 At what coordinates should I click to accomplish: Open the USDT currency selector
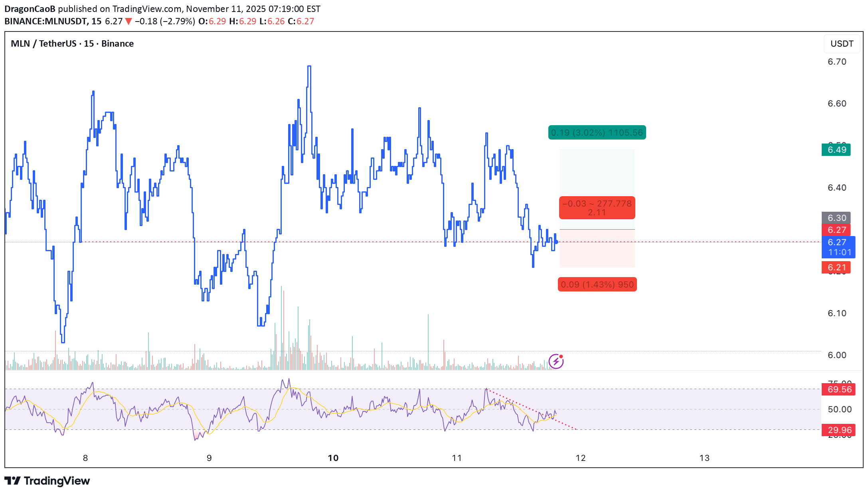click(841, 43)
